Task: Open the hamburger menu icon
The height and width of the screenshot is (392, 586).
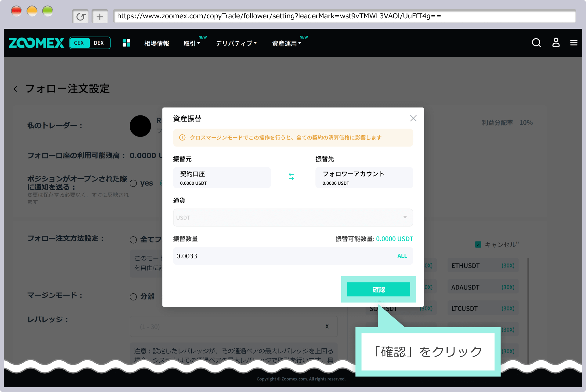Action: pos(573,43)
